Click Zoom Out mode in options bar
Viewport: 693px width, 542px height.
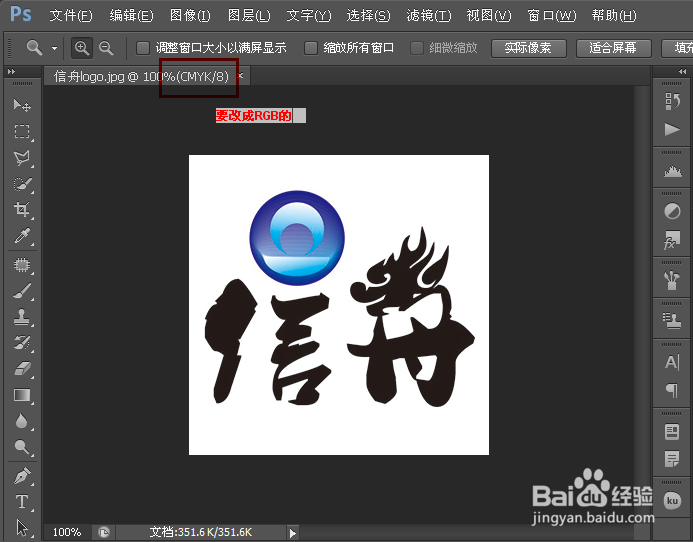point(106,48)
